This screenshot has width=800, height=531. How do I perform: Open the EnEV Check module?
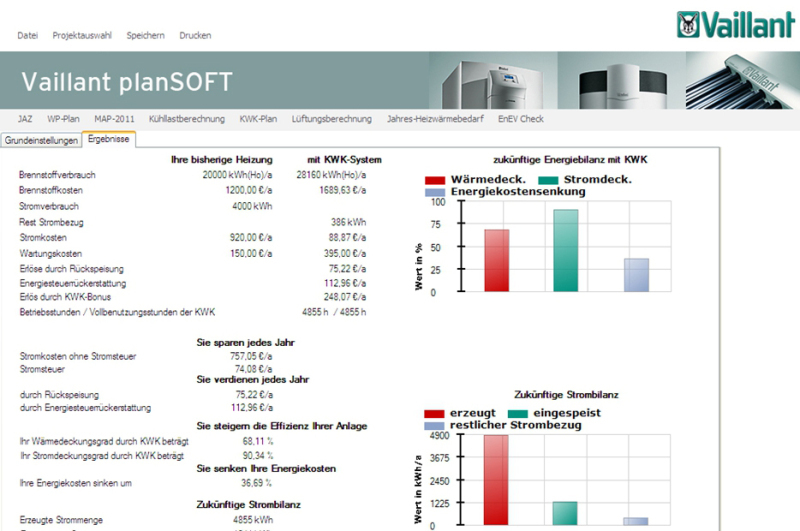click(521, 119)
